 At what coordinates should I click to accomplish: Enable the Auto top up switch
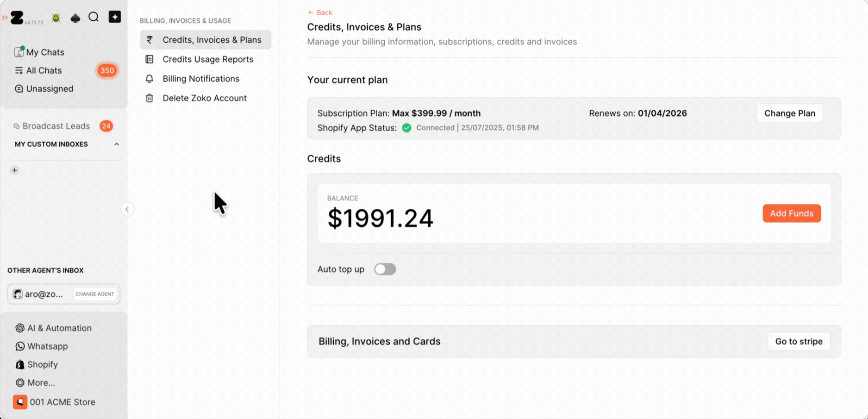(x=385, y=269)
